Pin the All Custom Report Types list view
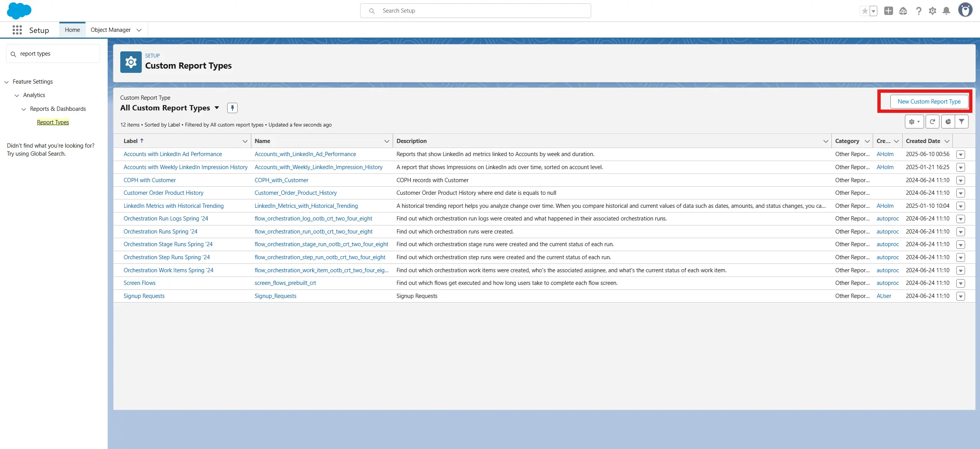 click(232, 108)
